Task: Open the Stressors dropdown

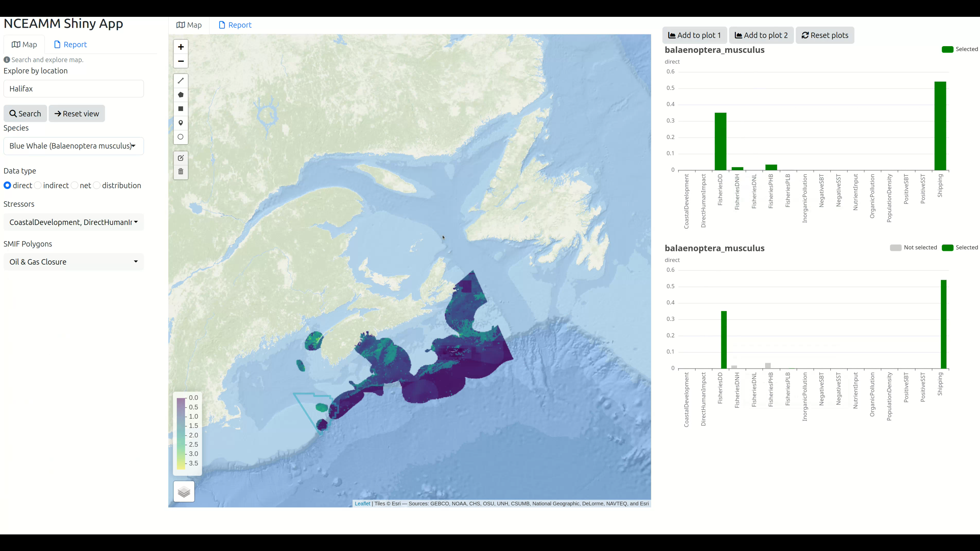Action: (x=73, y=222)
